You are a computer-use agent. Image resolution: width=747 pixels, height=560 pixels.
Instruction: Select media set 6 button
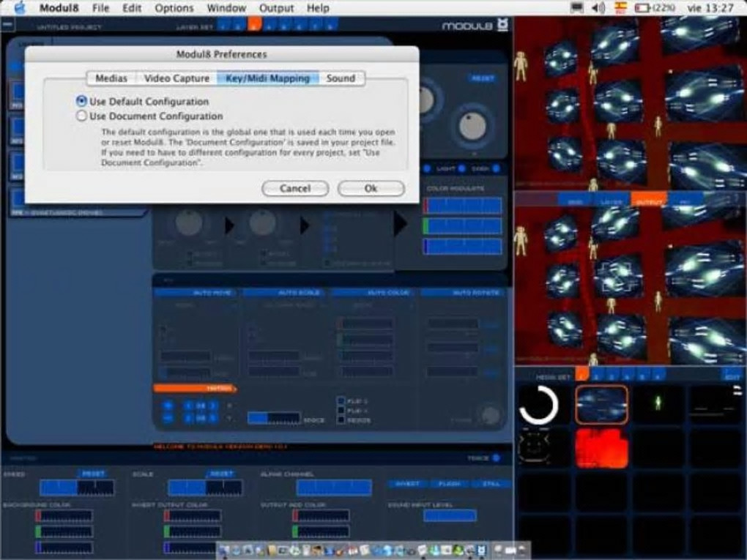[658, 376]
